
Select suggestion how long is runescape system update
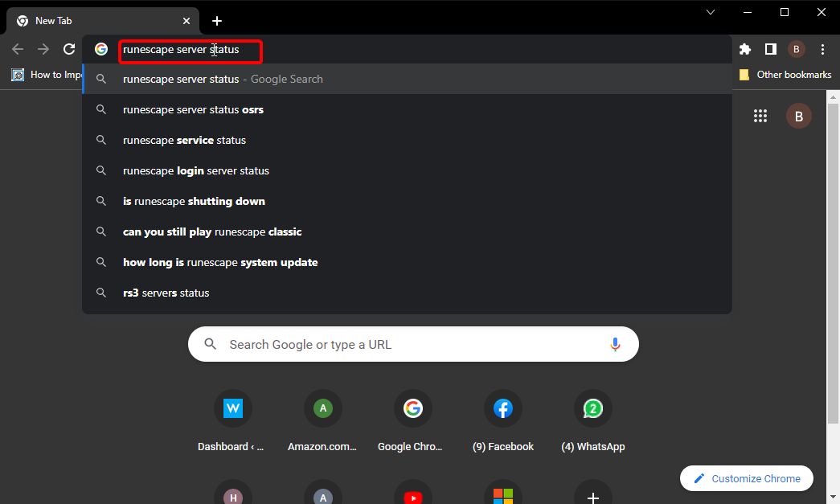click(x=408, y=262)
